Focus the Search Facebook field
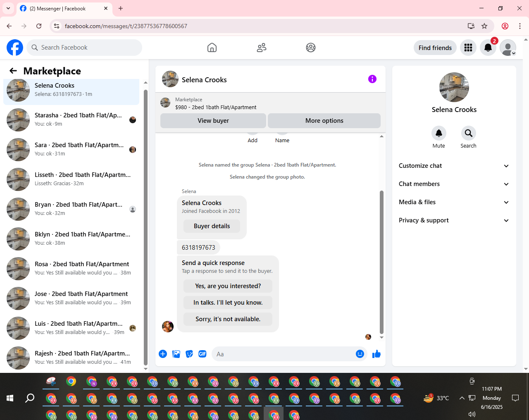 (84, 48)
